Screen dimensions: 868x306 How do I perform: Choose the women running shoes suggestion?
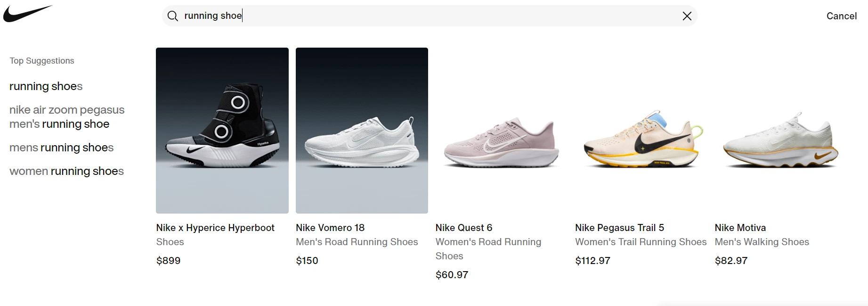click(x=66, y=171)
